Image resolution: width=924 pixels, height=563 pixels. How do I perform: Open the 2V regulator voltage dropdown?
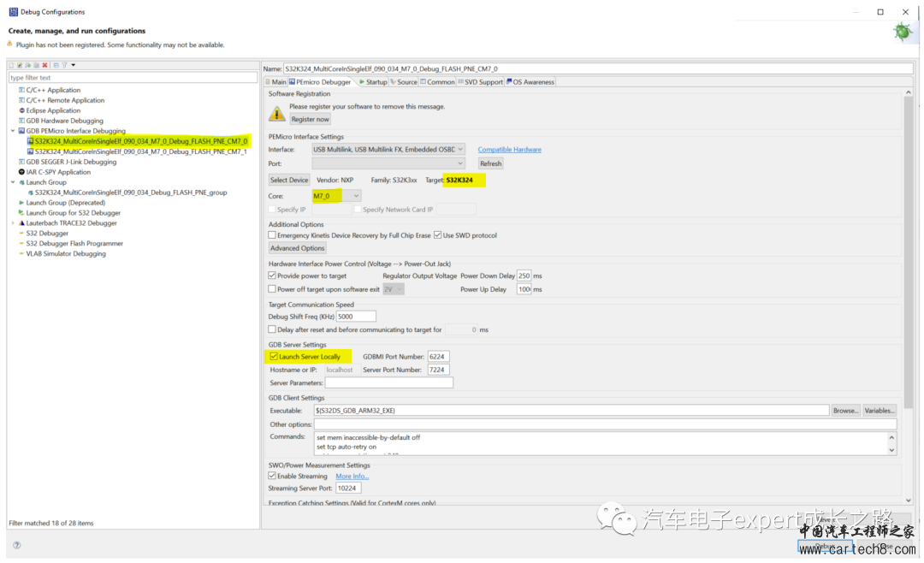click(x=393, y=289)
